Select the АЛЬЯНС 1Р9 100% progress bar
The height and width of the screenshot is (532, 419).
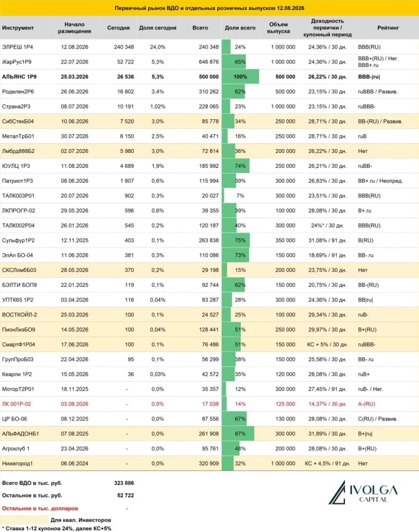coord(240,77)
